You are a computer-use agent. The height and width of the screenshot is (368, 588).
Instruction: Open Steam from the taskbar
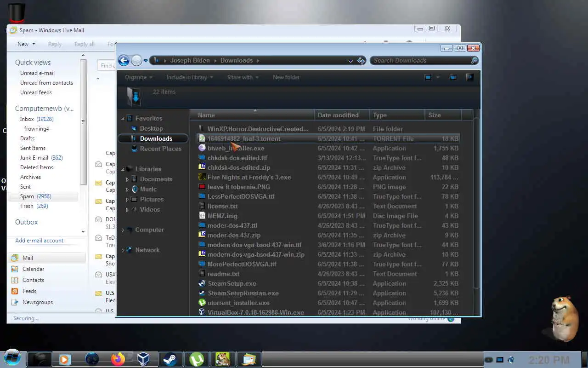click(170, 359)
